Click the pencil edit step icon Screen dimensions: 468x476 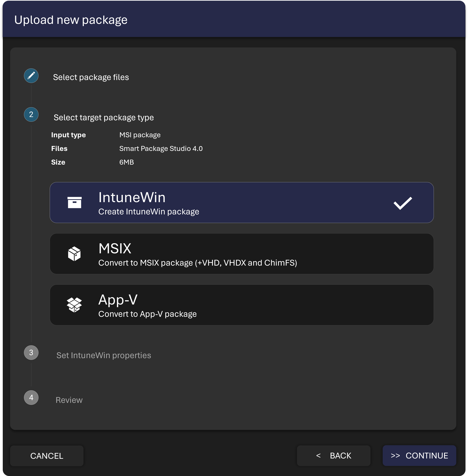click(31, 75)
